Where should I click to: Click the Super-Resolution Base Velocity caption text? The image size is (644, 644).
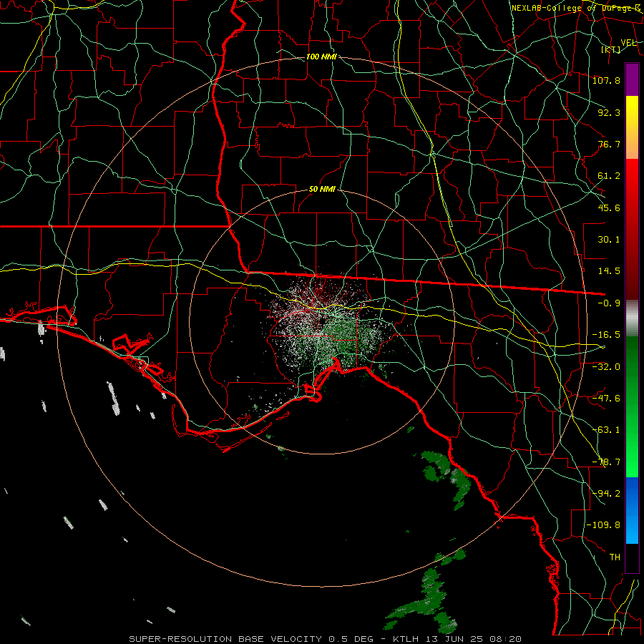326,639
